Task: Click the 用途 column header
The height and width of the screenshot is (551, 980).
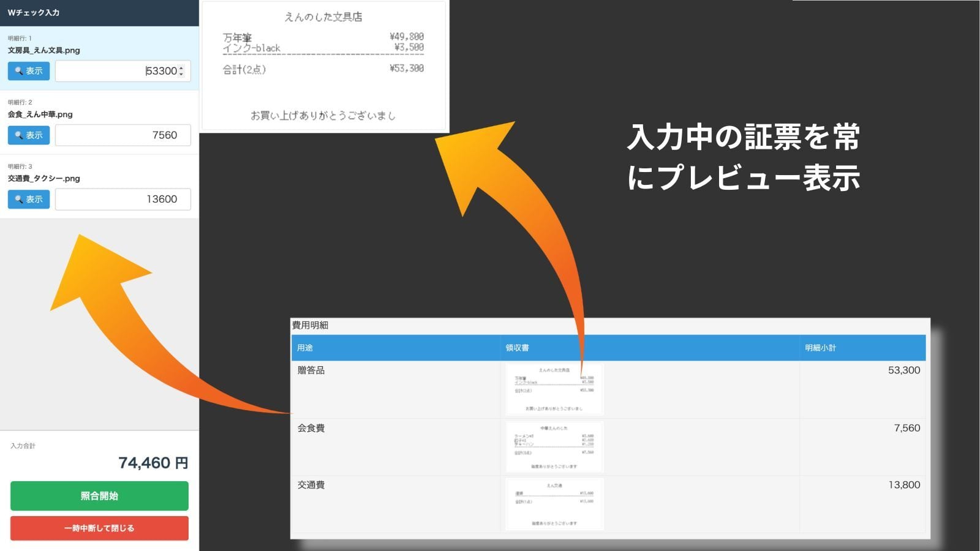Action: click(305, 348)
